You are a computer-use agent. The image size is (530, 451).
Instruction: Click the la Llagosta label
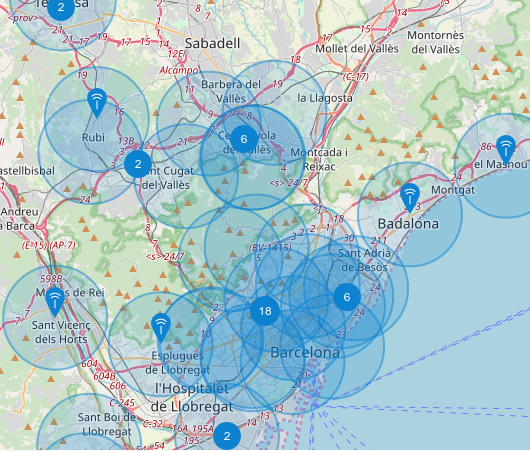(x=325, y=98)
